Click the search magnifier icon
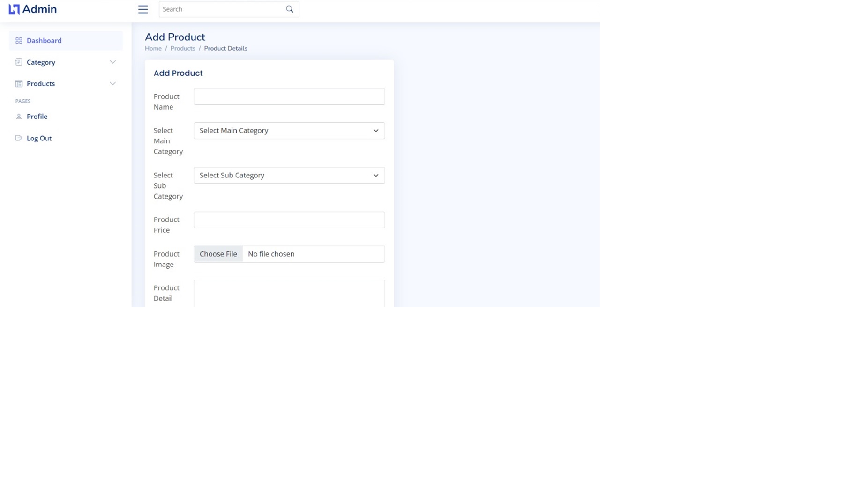Viewport: 868px width, 486px height. click(290, 9)
